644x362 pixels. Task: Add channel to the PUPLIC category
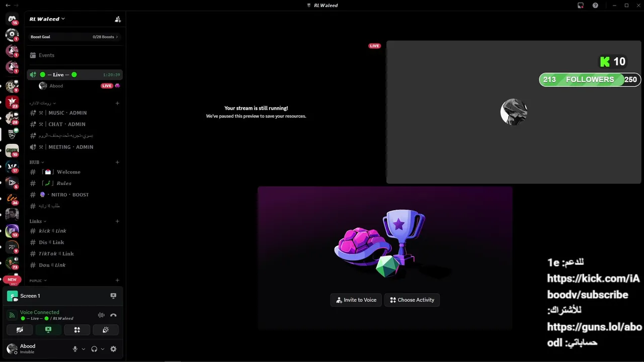[x=117, y=281]
